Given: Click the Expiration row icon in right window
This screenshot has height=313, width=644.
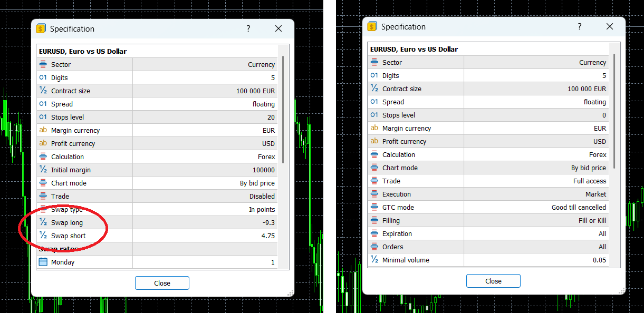Looking at the screenshot, I should (374, 233).
